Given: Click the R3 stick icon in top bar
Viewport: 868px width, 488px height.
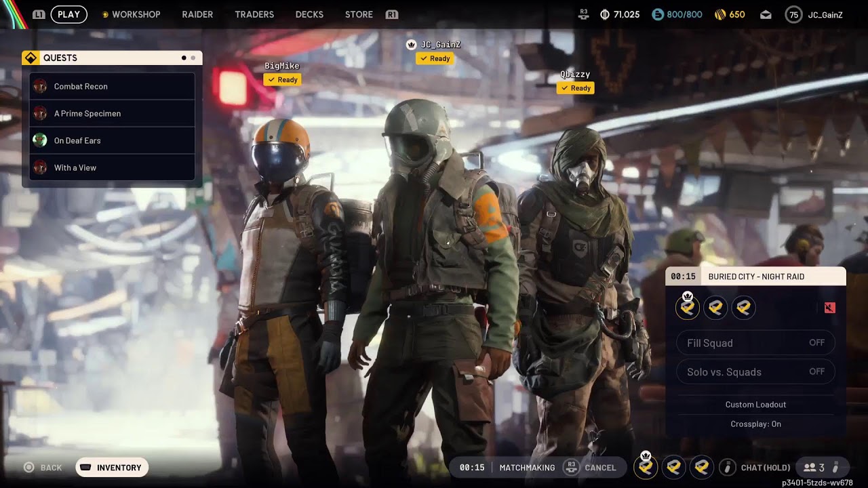Looking at the screenshot, I should pyautogui.click(x=585, y=14).
